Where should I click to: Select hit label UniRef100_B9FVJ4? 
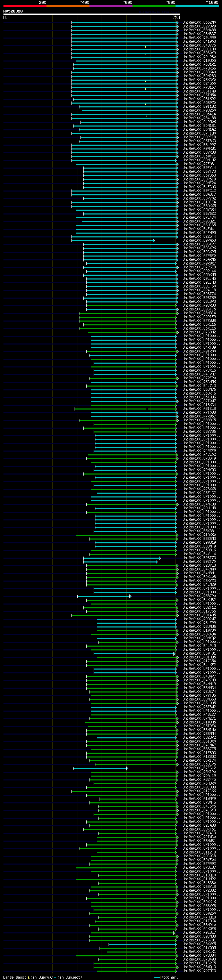[x=199, y=168]
